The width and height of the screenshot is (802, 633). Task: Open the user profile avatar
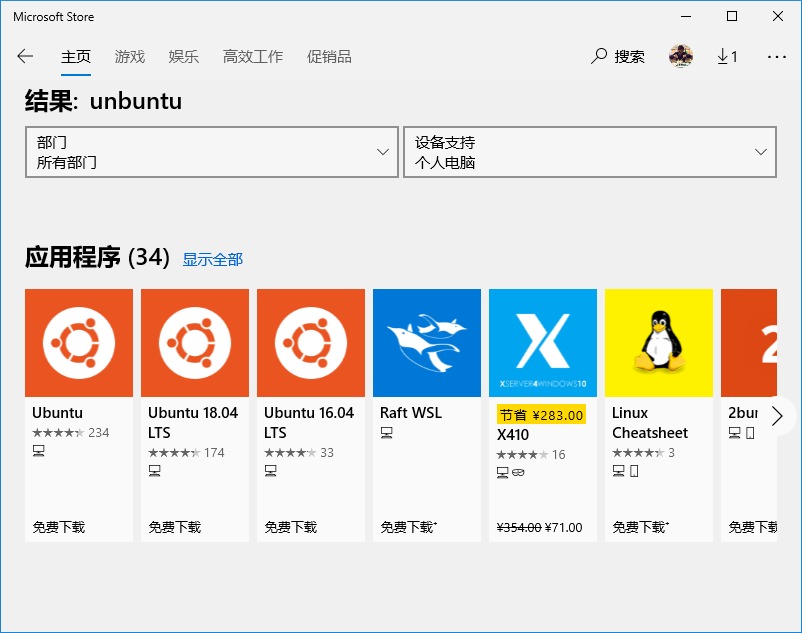coord(681,57)
